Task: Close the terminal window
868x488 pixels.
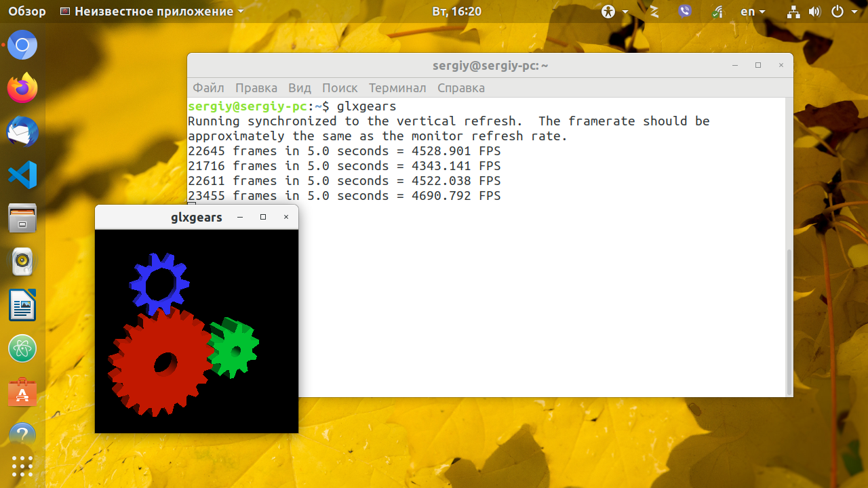Action: coord(781,66)
